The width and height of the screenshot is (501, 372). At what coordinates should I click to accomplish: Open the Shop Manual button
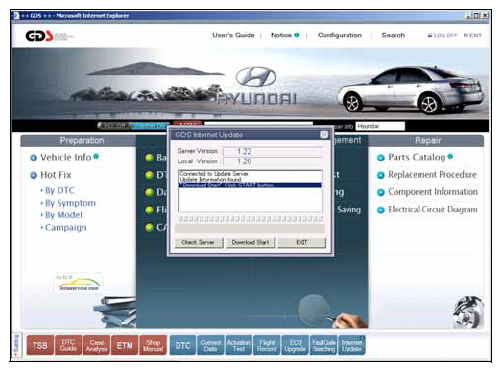click(153, 345)
